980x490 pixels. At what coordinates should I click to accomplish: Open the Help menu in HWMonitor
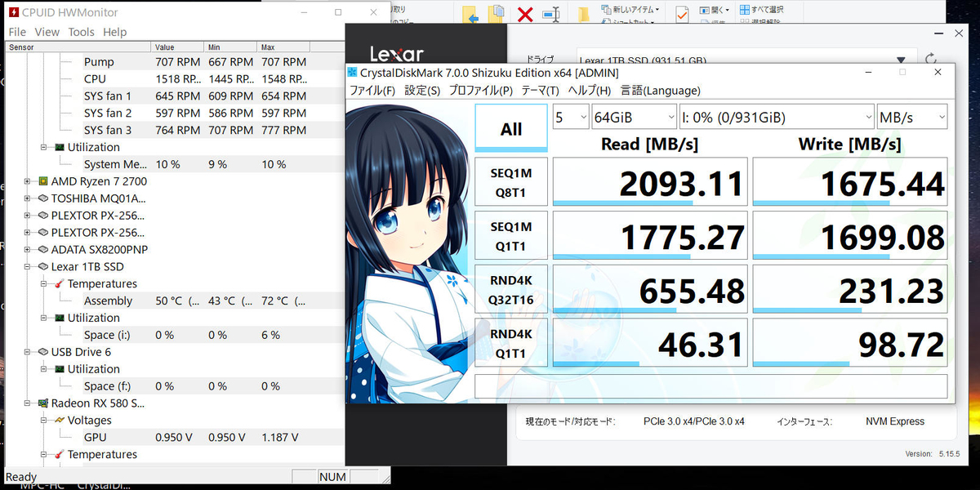[x=114, y=32]
